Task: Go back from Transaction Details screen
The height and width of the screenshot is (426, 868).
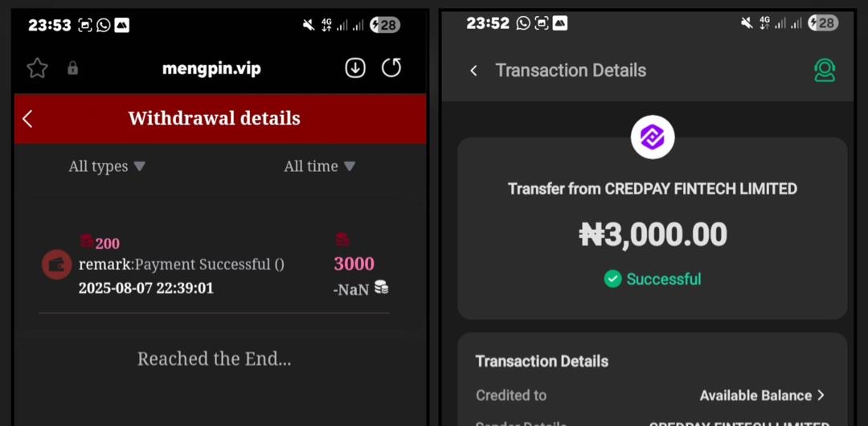Action: click(x=473, y=71)
